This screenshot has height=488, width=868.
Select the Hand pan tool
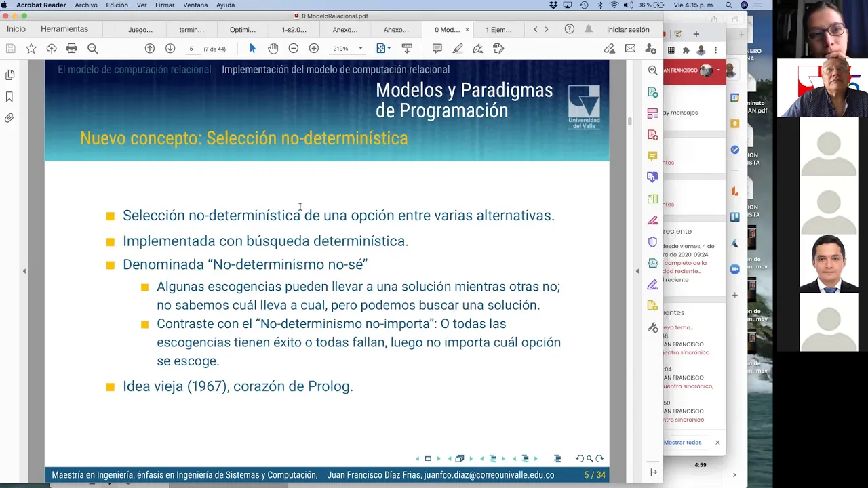(273, 48)
